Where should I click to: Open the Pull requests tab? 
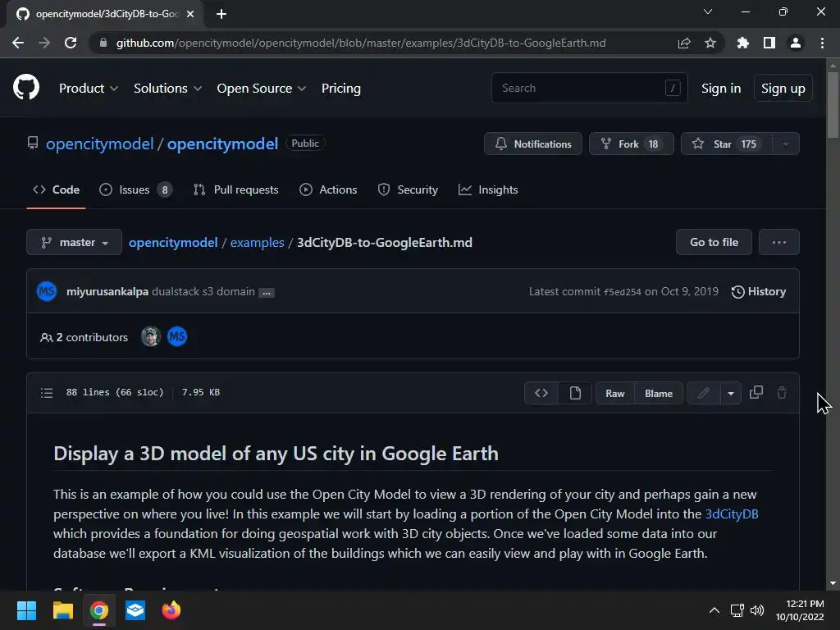coord(235,189)
